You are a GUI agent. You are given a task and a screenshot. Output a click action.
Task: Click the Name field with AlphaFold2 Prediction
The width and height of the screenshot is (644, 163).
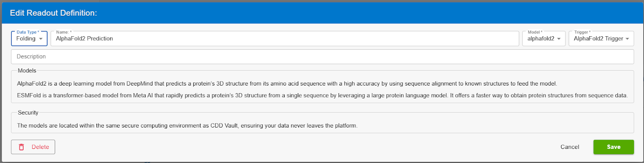tap(285, 39)
